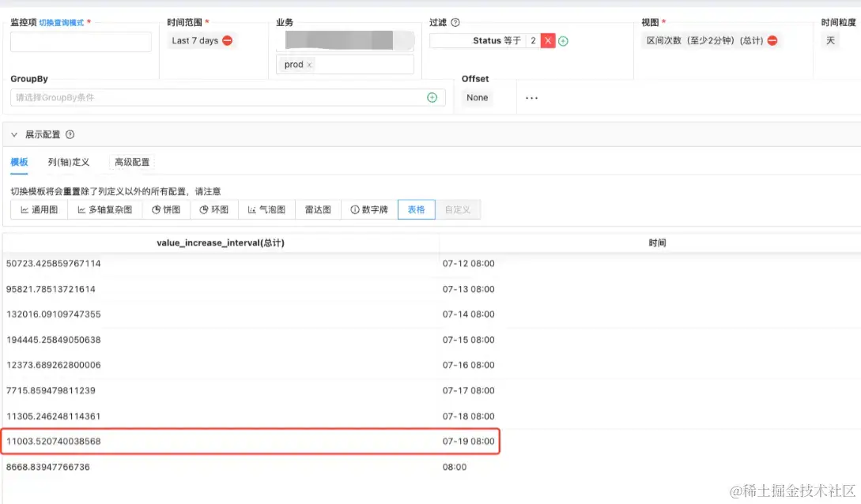This screenshot has width=861, height=504.
Task: Click the 07-14 08:00 time cell
Action: tap(468, 314)
